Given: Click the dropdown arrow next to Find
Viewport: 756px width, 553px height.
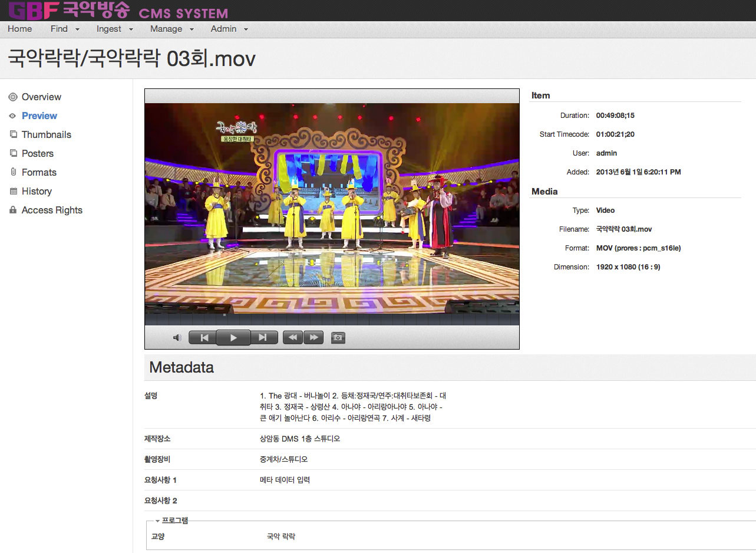Looking at the screenshot, I should [77, 29].
